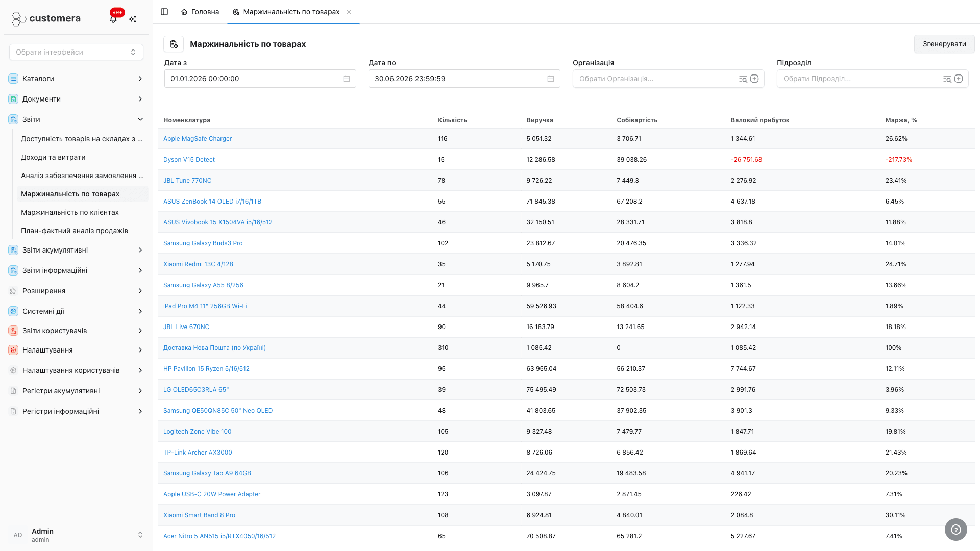
Task: Click the Згенерувати button
Action: (944, 44)
